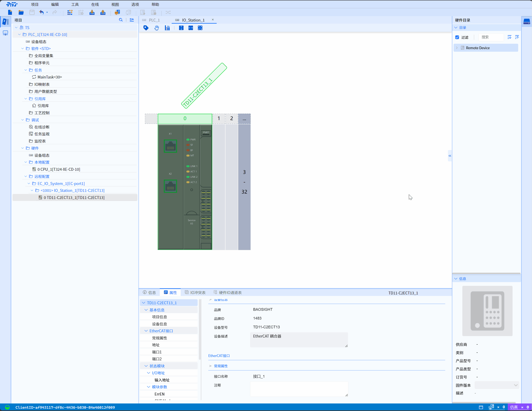Viewport: 532px width, 411px height.
Task: Click the upload-from-device toolbar icon
Action: point(103,12)
